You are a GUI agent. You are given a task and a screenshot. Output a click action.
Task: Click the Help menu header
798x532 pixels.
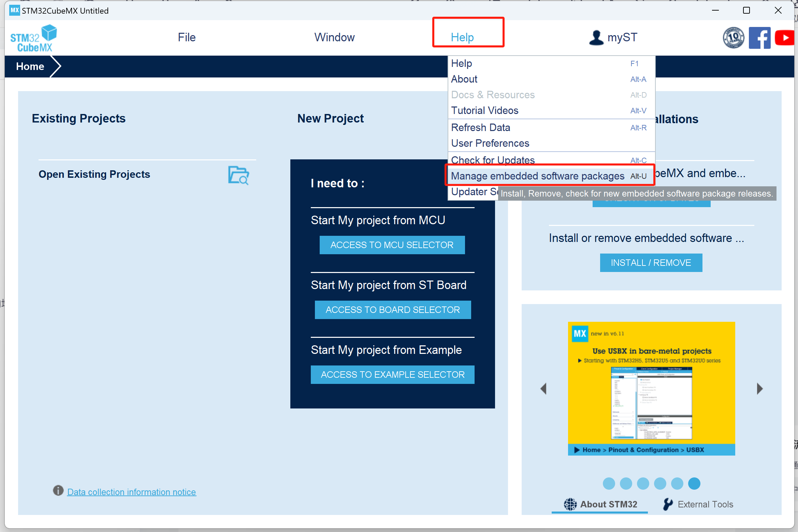[x=462, y=37]
